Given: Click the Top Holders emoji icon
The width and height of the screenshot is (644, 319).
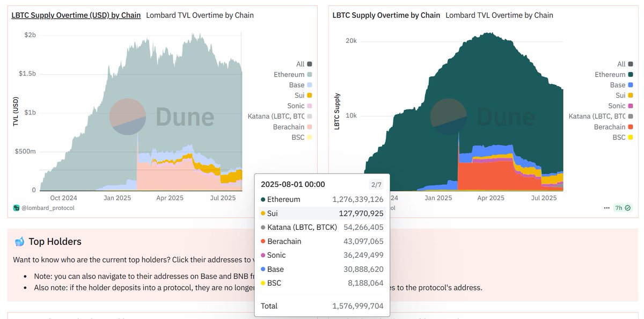Looking at the screenshot, I should click(x=19, y=242).
